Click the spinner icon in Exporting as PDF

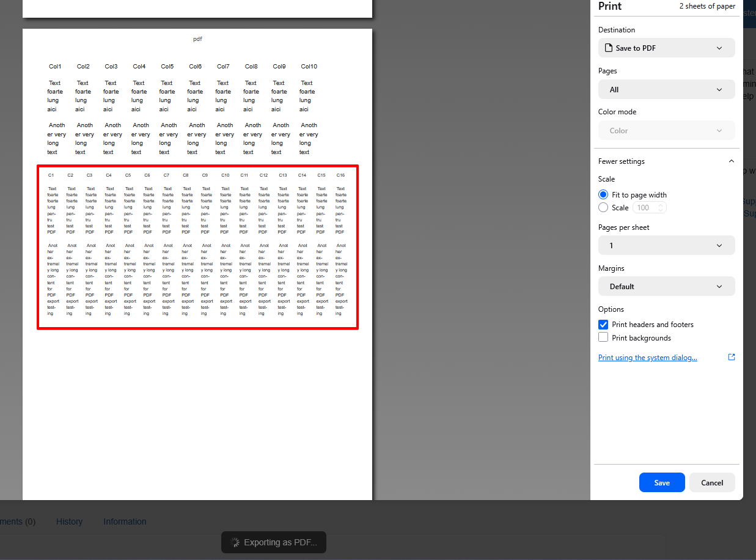[235, 542]
